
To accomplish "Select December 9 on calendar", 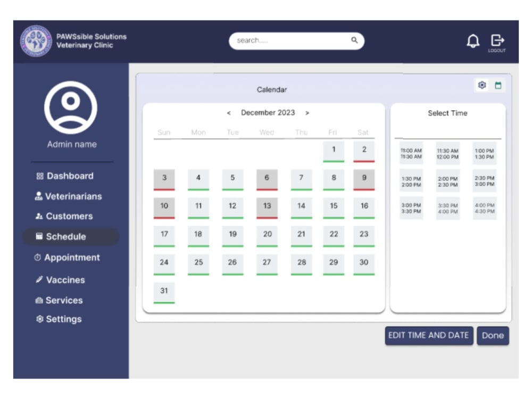I will pos(364,179).
